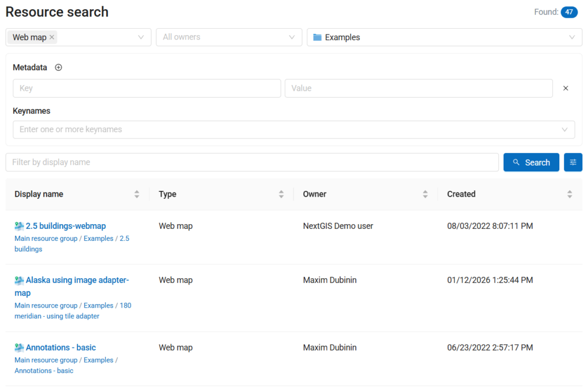This screenshot has width=588, height=392.
Task: Focus the Filter by display name field
Action: point(252,162)
